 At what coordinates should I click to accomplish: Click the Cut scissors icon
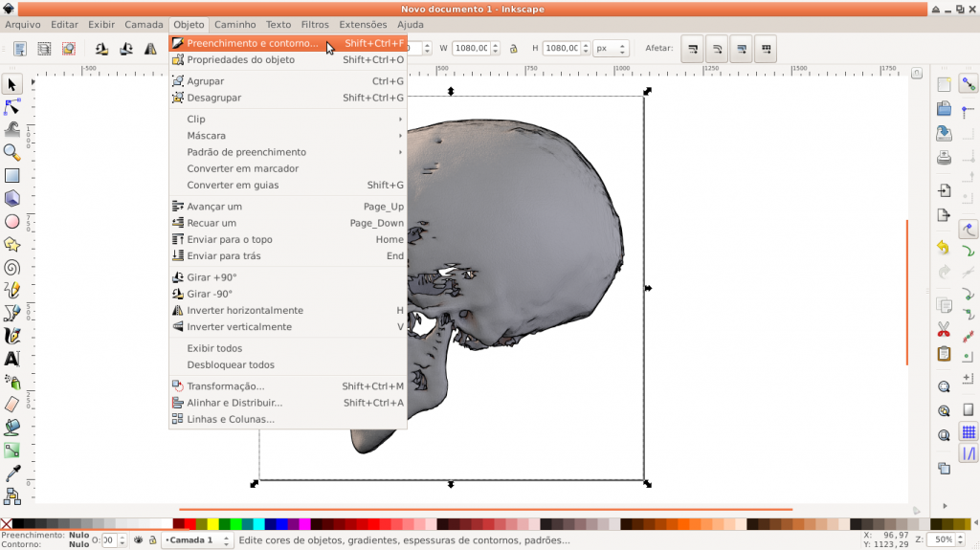tap(944, 329)
